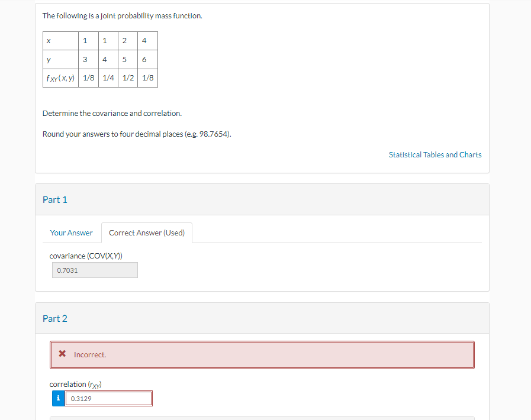Click the x value 2 in table
Screen dimensions: 531x420
(128, 41)
